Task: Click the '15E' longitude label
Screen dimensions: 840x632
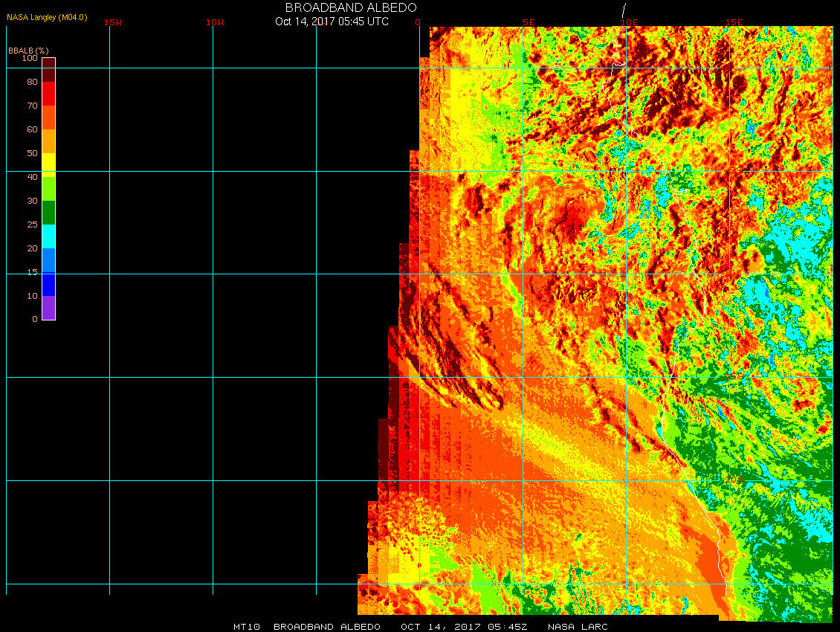Action: [x=734, y=22]
